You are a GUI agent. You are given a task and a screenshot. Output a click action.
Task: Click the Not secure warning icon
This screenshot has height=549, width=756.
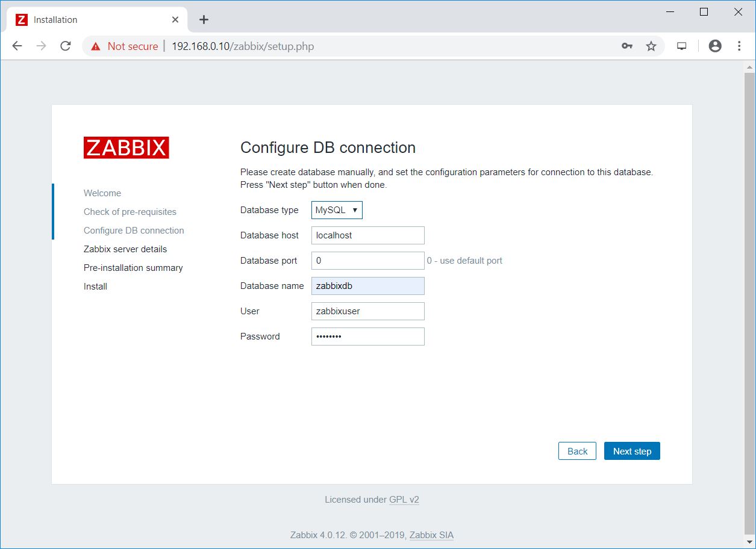(95, 46)
